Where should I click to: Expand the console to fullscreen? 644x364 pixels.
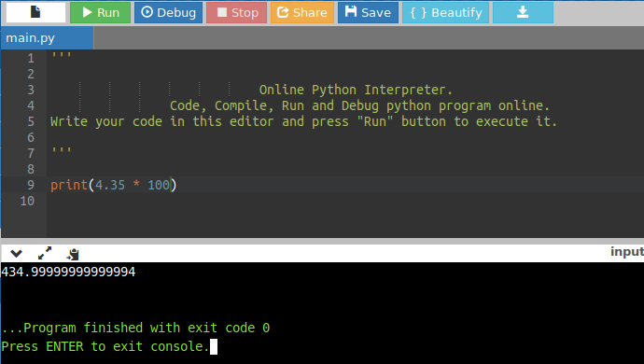[45, 253]
